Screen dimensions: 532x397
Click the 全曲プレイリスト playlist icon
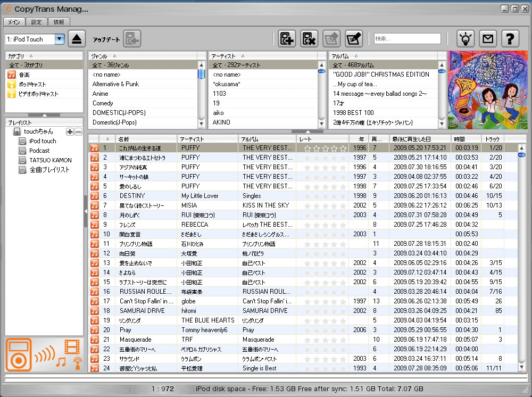(22, 170)
